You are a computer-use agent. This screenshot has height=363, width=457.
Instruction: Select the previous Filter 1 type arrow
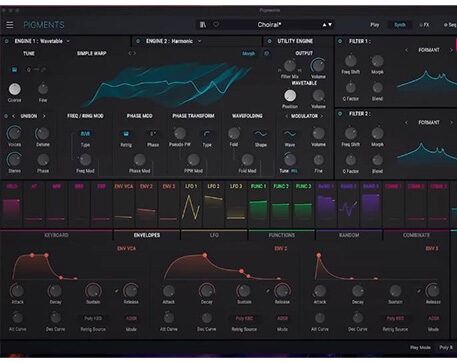pos(406,50)
